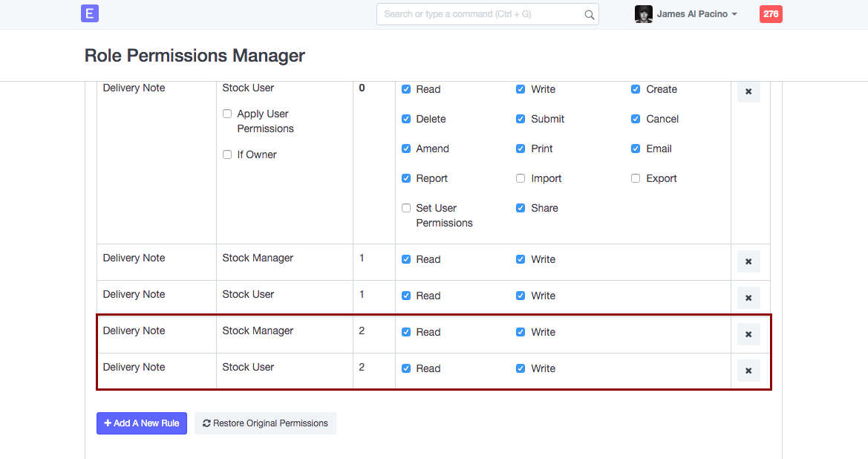Enable the Apply User Permissions checkbox
The height and width of the screenshot is (459, 868).
[227, 114]
